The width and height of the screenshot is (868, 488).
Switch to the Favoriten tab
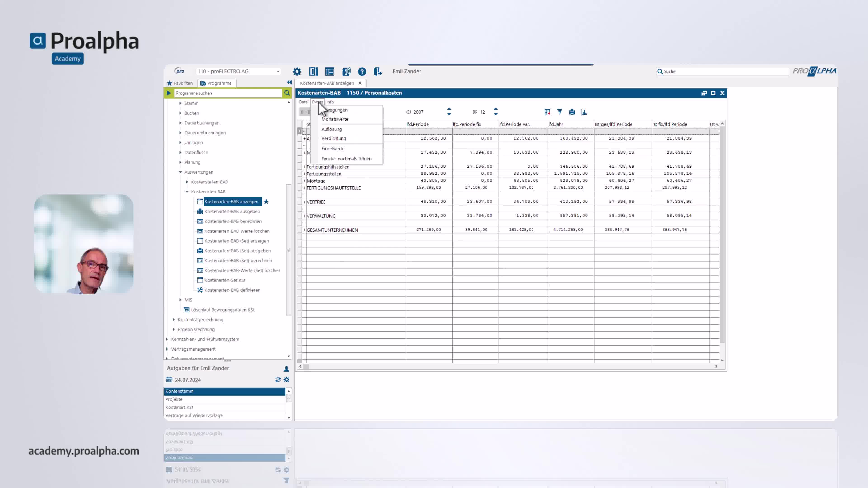tap(180, 83)
